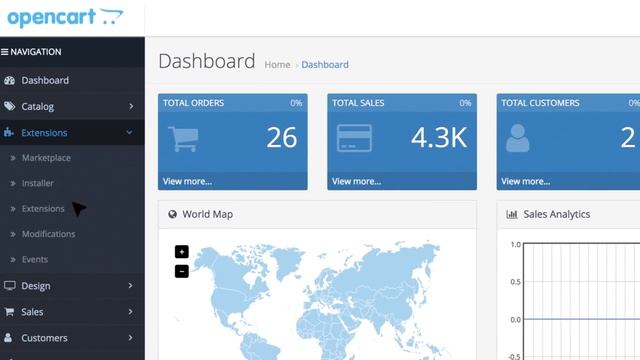Screen dimensions: 640x360
Task: Click the Total Customers tile heading
Action: click(540, 103)
